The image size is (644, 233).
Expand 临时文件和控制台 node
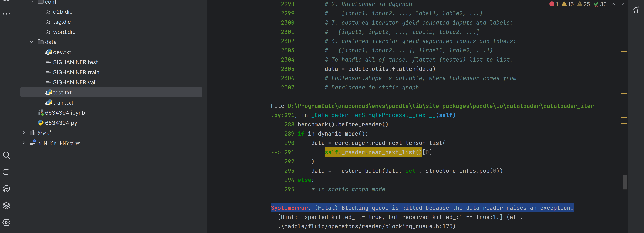click(24, 143)
